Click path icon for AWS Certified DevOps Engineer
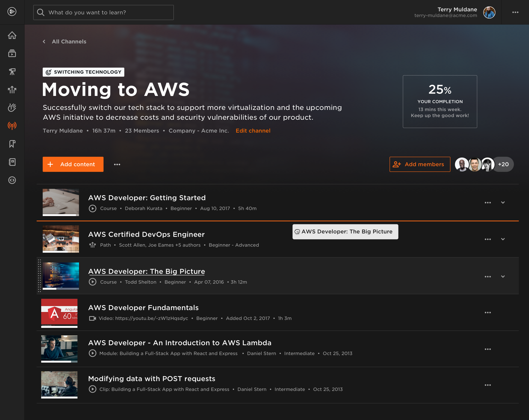This screenshot has height=420, width=529. pyautogui.click(x=92, y=245)
